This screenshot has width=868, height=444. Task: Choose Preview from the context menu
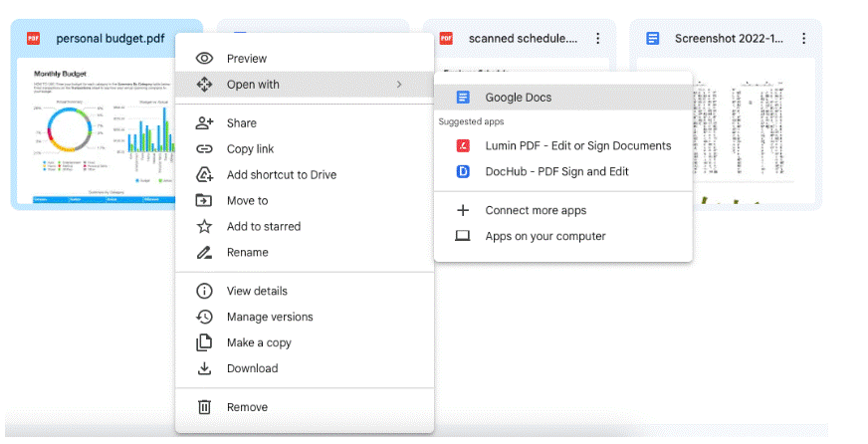coord(305,58)
